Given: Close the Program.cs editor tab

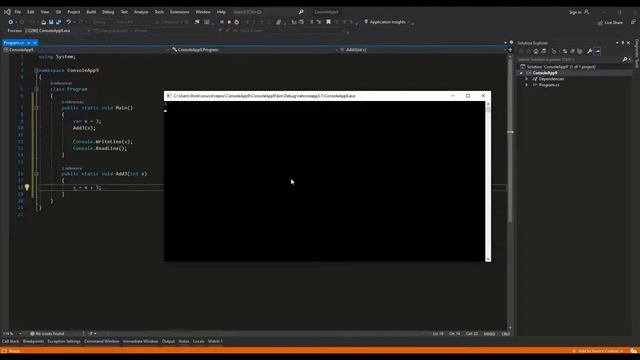Looking at the screenshot, I should tap(35, 42).
